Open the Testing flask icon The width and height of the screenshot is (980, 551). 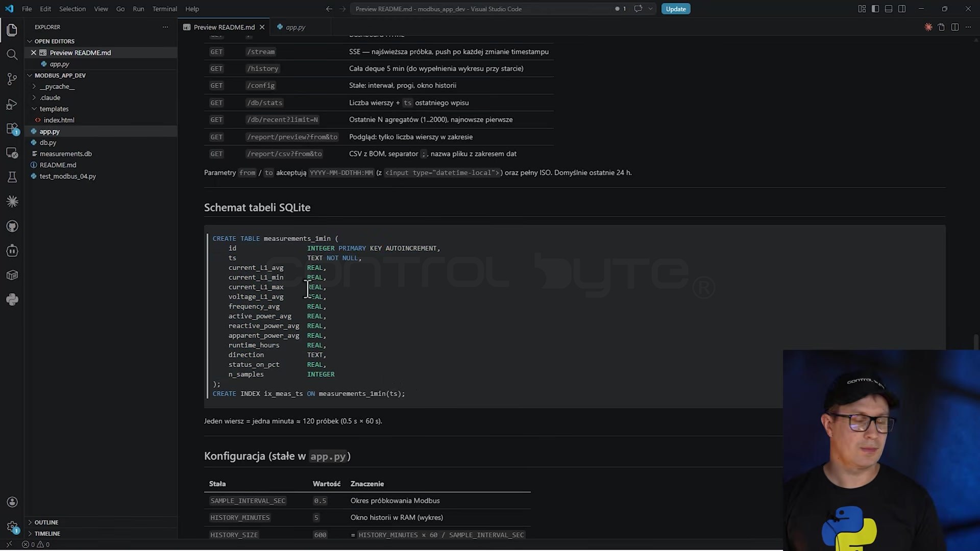[x=12, y=177]
